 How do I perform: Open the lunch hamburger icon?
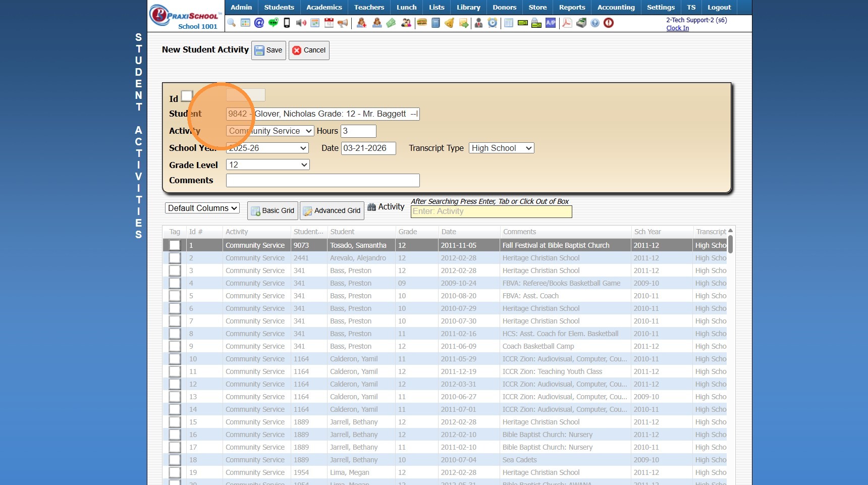point(422,23)
